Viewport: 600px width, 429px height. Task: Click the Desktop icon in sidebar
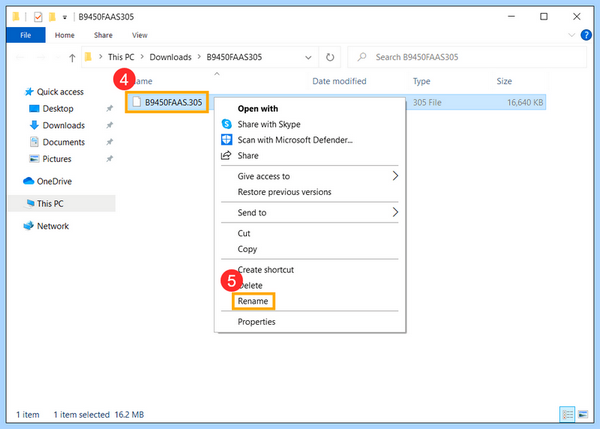[34, 109]
